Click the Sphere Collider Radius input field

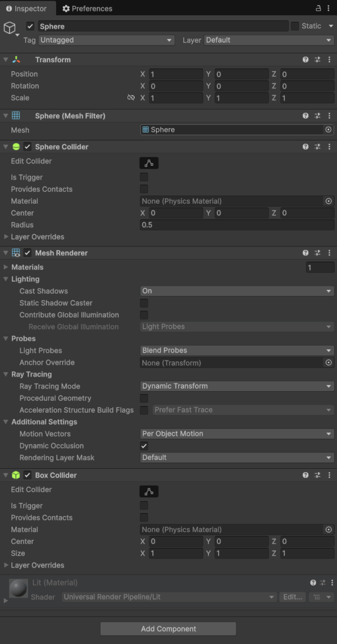coord(236,225)
